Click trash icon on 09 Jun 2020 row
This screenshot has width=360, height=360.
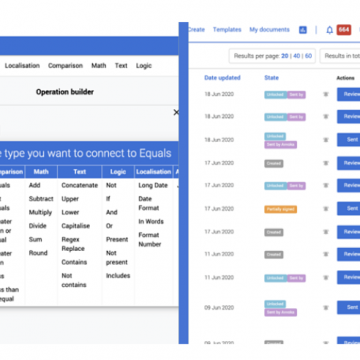pos(326,308)
